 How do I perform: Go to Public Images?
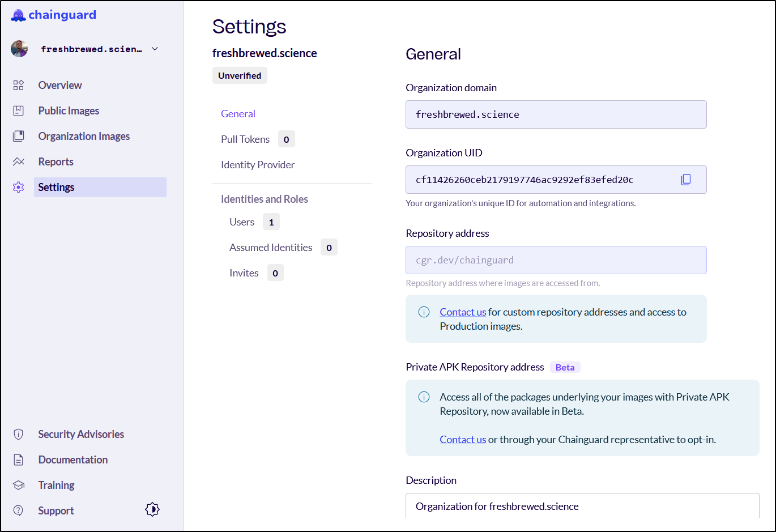(69, 110)
